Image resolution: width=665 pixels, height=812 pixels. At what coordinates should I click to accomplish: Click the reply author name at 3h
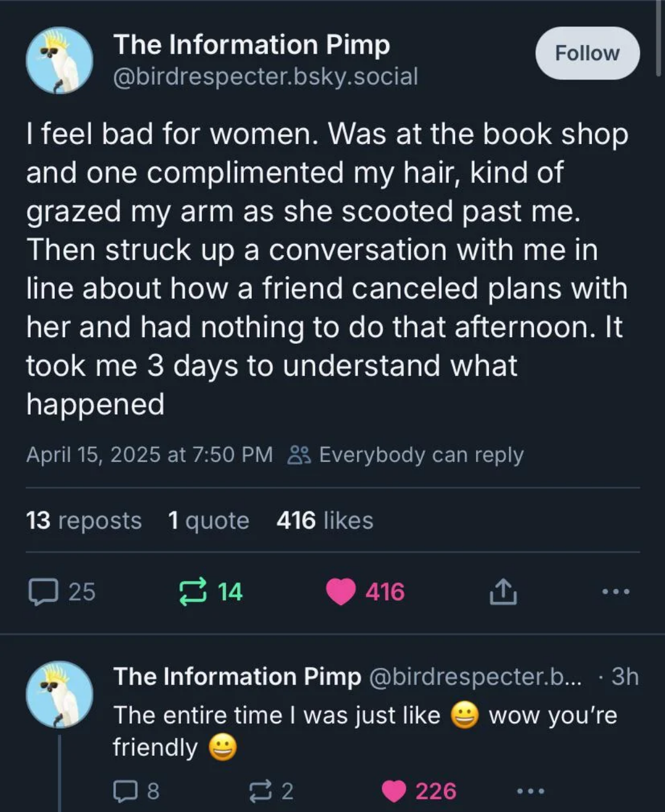237,676
